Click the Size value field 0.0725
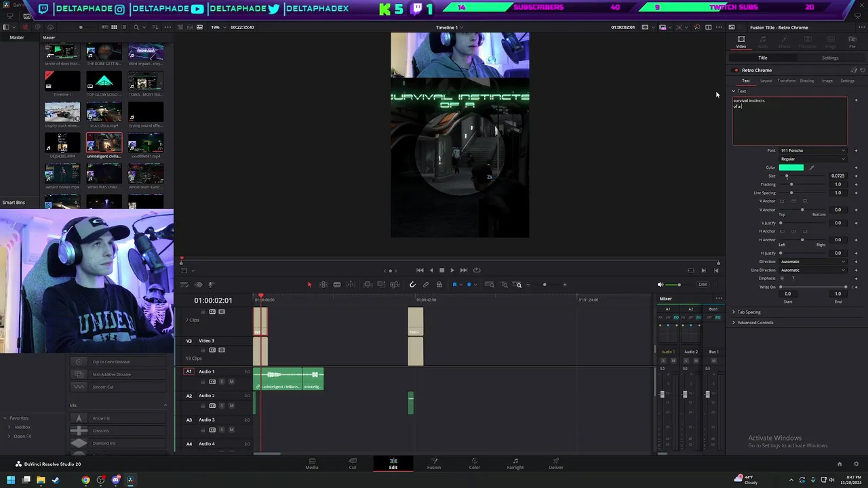868x488 pixels. tap(837, 176)
